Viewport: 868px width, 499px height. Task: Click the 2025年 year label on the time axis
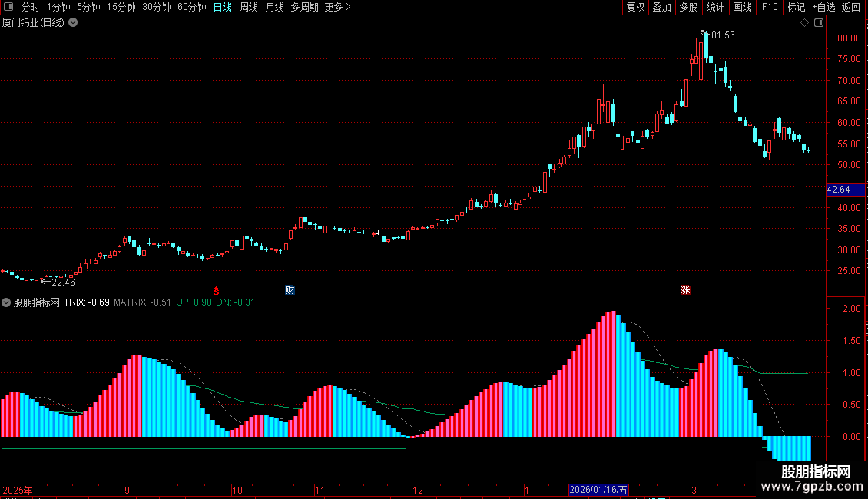(x=18, y=490)
